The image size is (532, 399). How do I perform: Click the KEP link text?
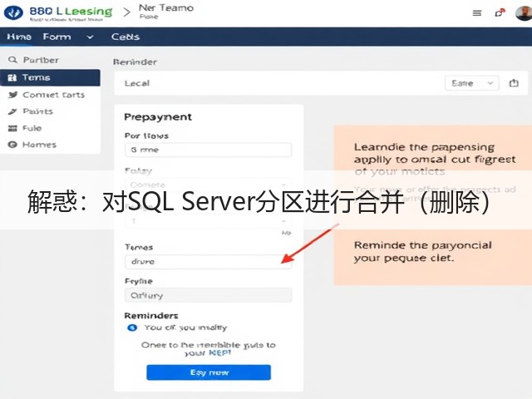point(219,352)
